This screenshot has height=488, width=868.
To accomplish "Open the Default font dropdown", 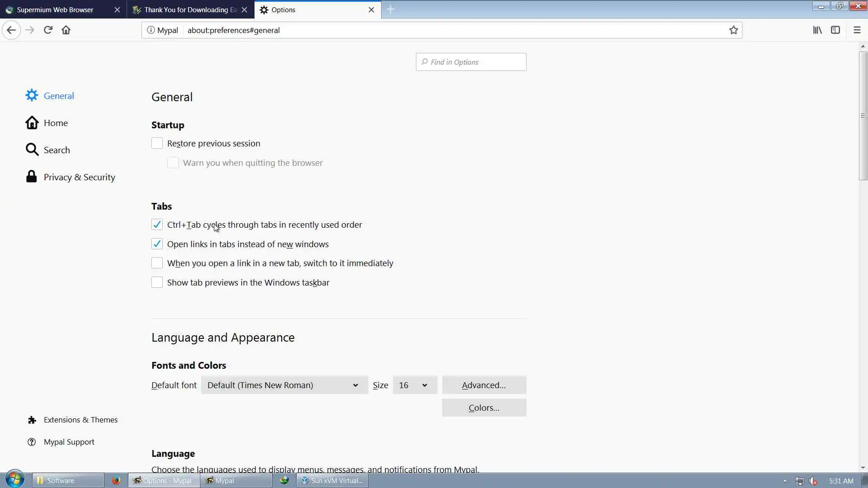I will tap(284, 385).
